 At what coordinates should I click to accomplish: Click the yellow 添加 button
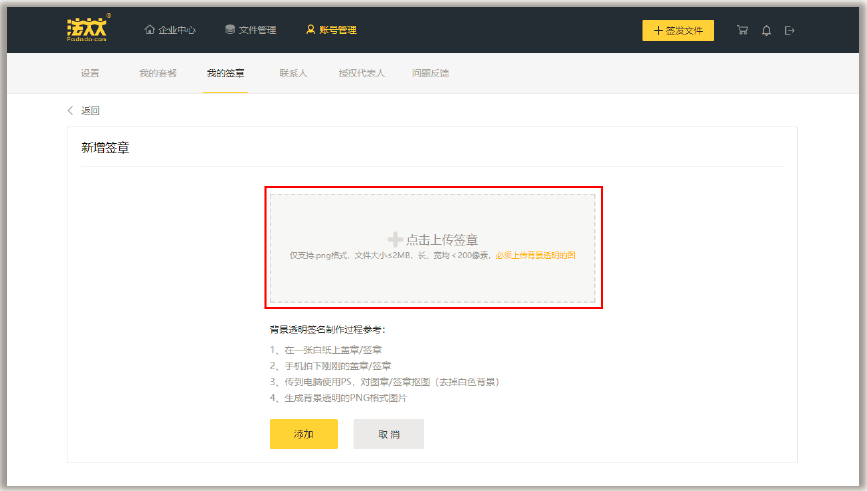point(304,434)
